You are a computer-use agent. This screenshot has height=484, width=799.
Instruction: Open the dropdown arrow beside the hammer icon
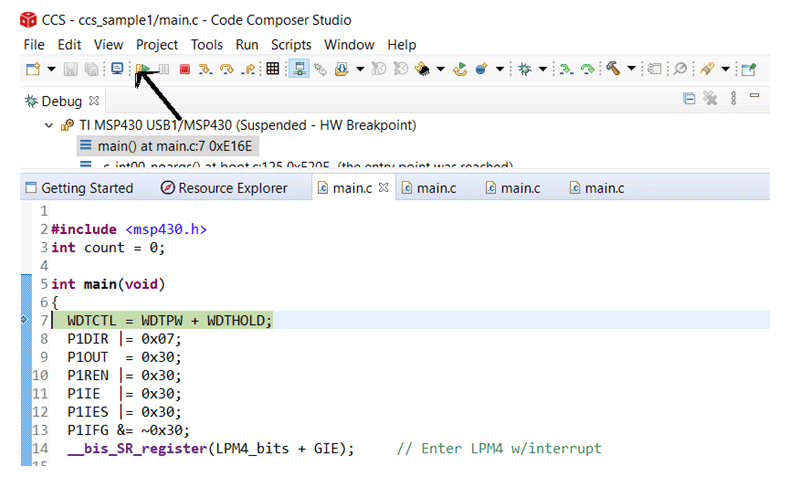coord(630,69)
